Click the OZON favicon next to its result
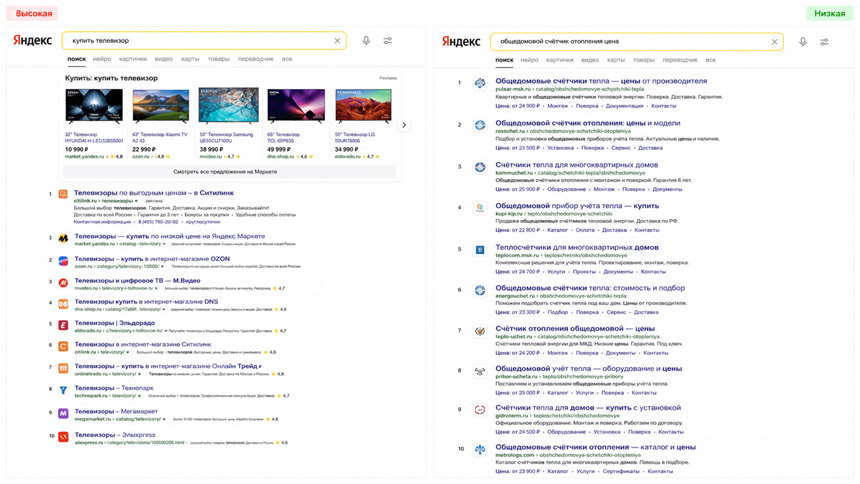860x484 pixels. coord(64,261)
